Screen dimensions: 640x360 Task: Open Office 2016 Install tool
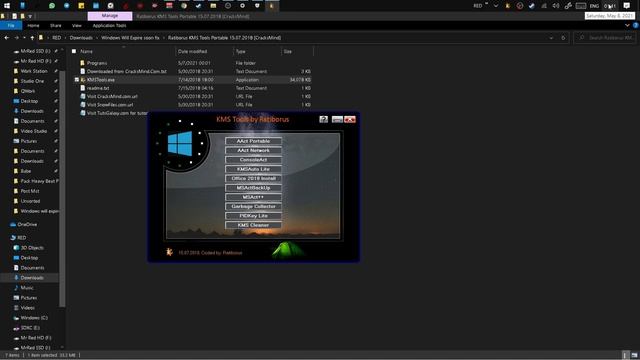(x=253, y=178)
